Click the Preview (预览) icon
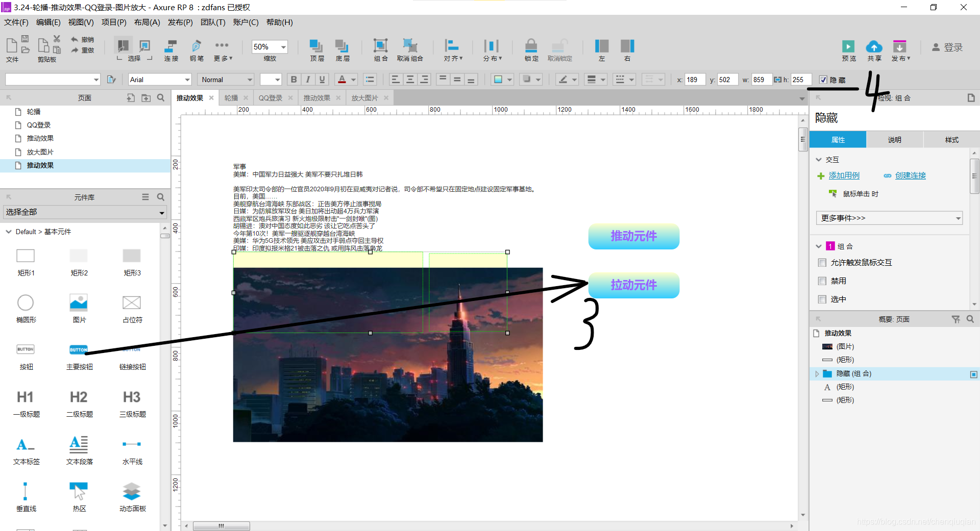 tap(848, 47)
